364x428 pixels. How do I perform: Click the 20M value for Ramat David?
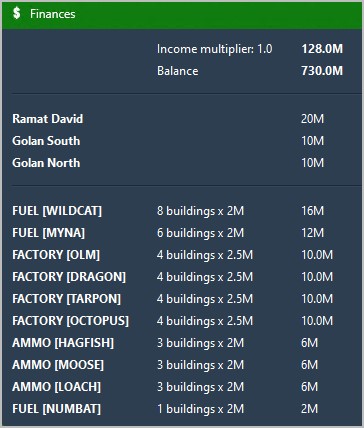point(312,119)
